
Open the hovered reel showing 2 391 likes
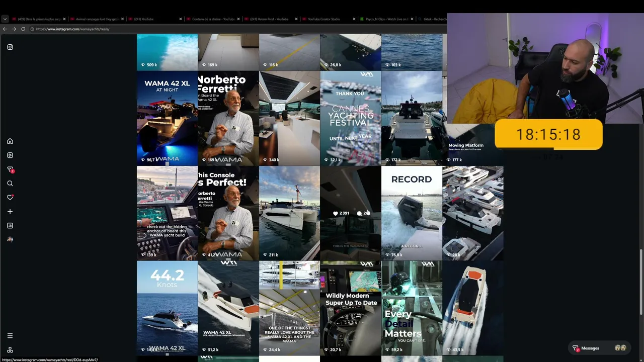tap(351, 213)
